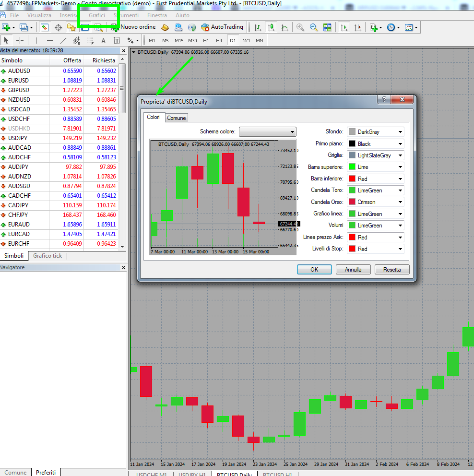This screenshot has width=474, height=476.
Task: Expand the Arrows tool dropdown arrow
Action: click(138, 40)
